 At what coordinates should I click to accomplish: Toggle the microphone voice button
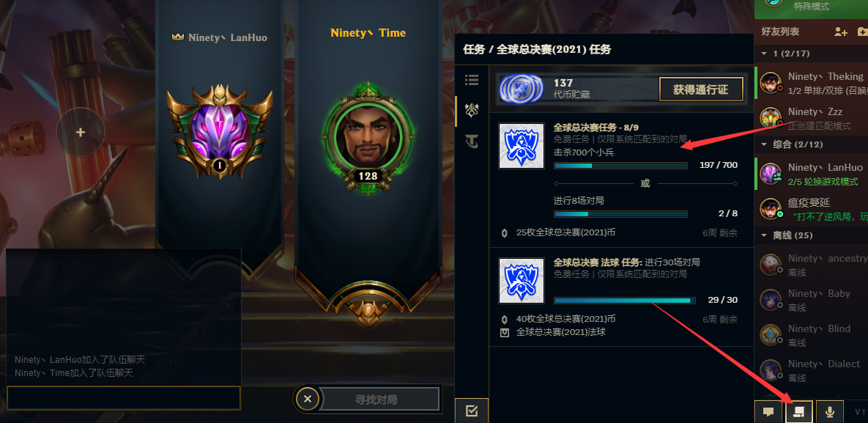pos(830,412)
